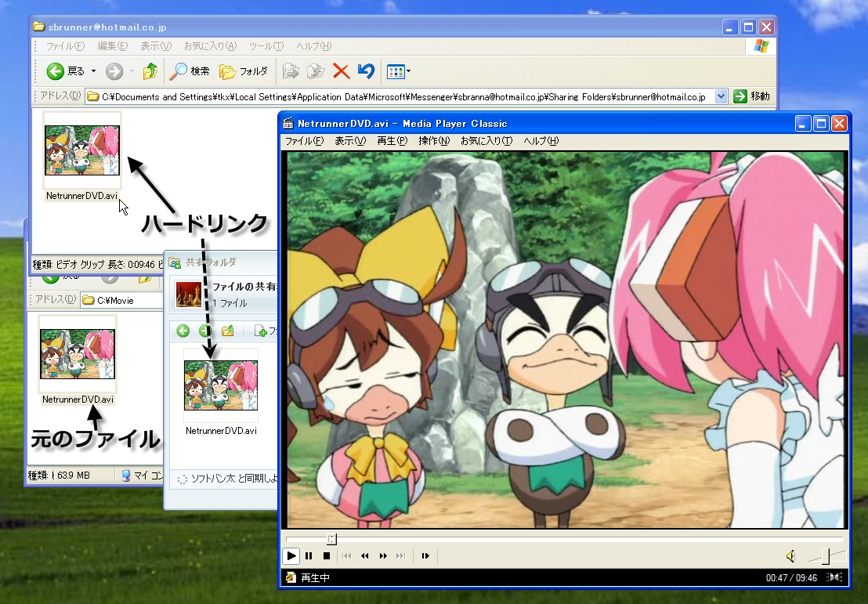This screenshot has height=604, width=868.
Task: Mute audio with the speaker icon
Action: (x=790, y=556)
